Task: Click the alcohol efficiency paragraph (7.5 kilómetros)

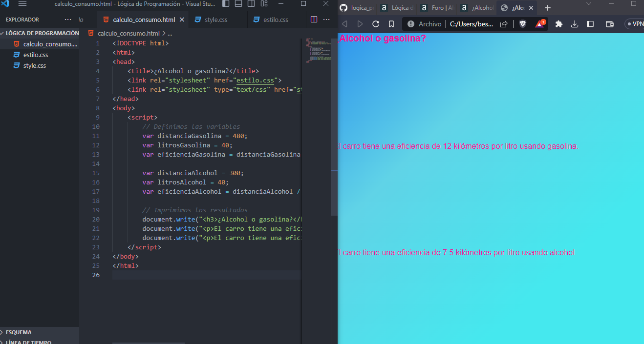Action: 457,253
